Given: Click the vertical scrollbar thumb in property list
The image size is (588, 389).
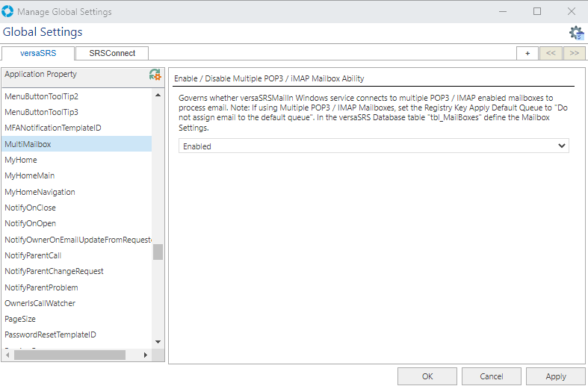Looking at the screenshot, I should point(158,252).
